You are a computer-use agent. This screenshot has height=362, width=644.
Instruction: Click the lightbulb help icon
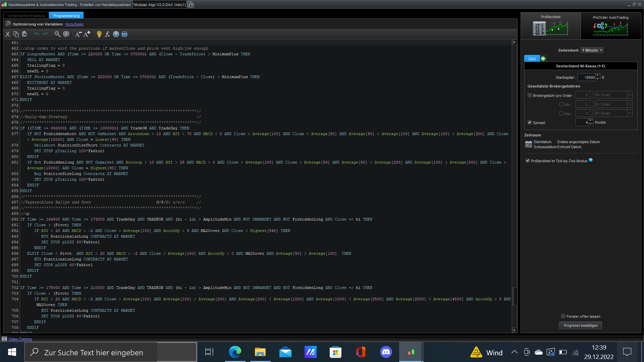(x=99, y=34)
